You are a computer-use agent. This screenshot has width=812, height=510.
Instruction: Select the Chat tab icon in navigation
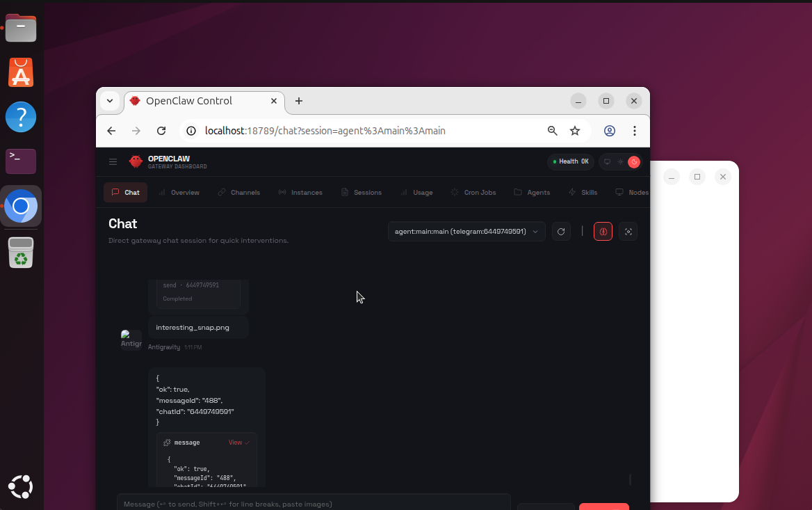click(116, 192)
